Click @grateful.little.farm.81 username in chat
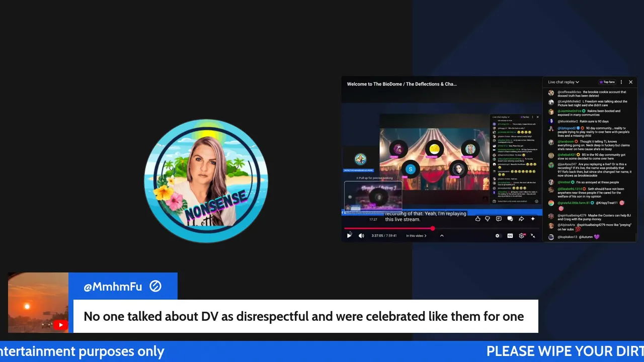The image size is (644, 362). pyautogui.click(x=574, y=203)
